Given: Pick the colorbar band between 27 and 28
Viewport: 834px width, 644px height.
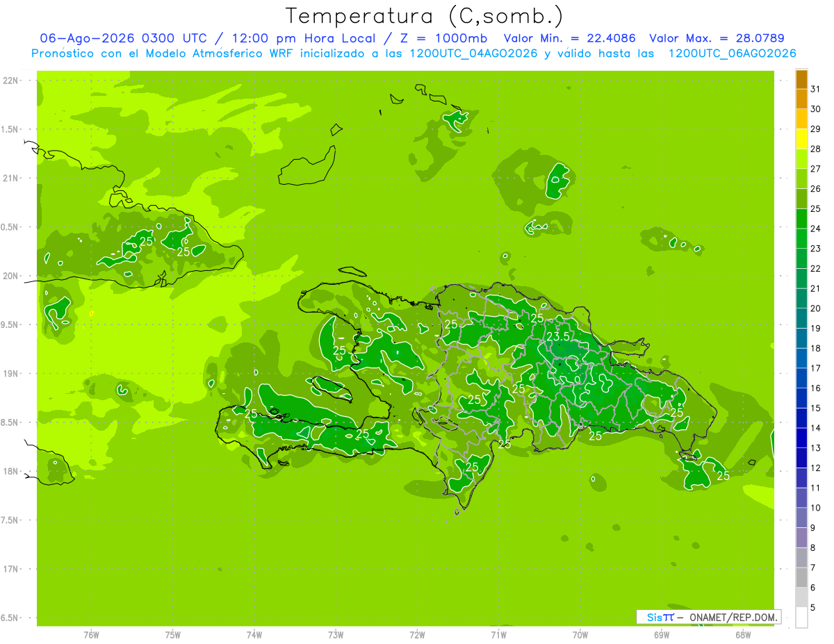Looking at the screenshot, I should click(801, 159).
